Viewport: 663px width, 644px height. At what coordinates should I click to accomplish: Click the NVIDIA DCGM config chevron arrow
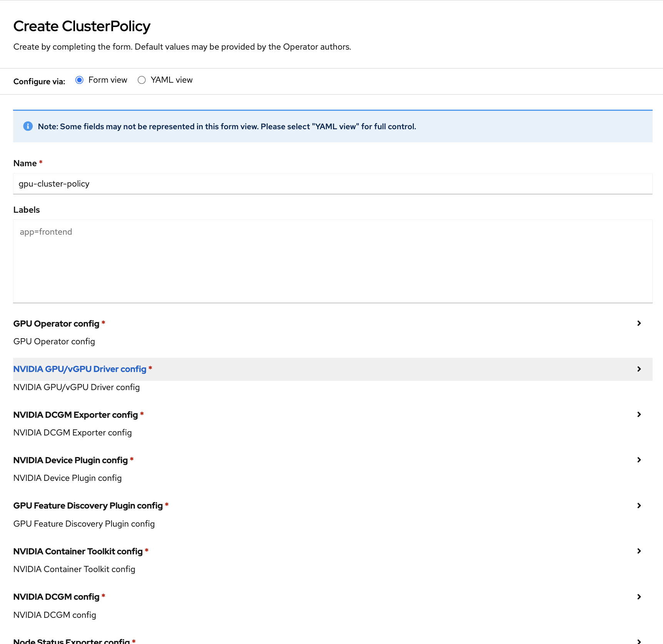click(639, 597)
